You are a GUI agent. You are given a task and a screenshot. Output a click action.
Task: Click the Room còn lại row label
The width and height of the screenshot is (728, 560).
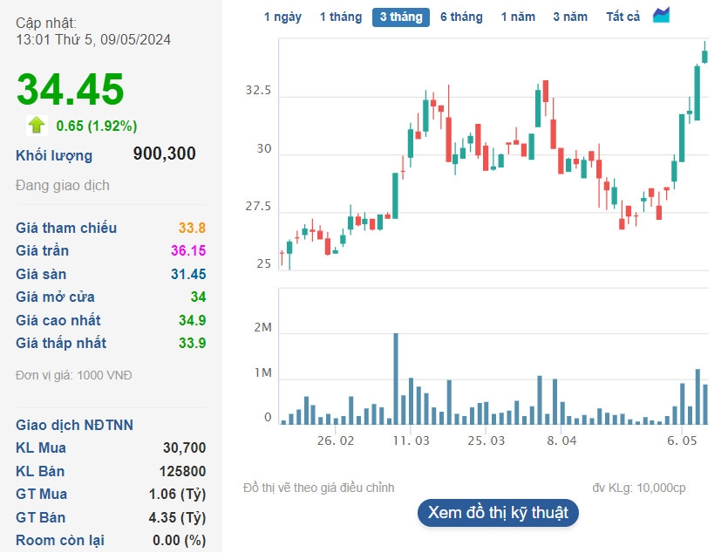(x=60, y=540)
